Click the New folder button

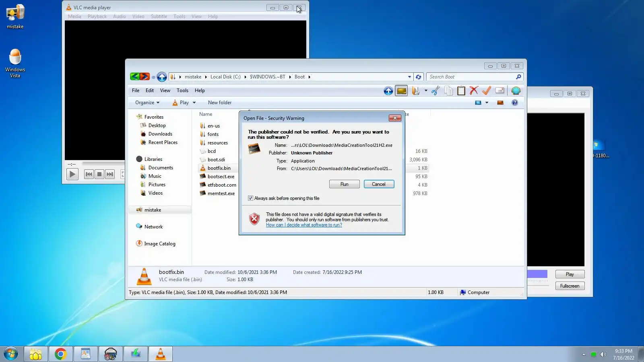coord(220,103)
